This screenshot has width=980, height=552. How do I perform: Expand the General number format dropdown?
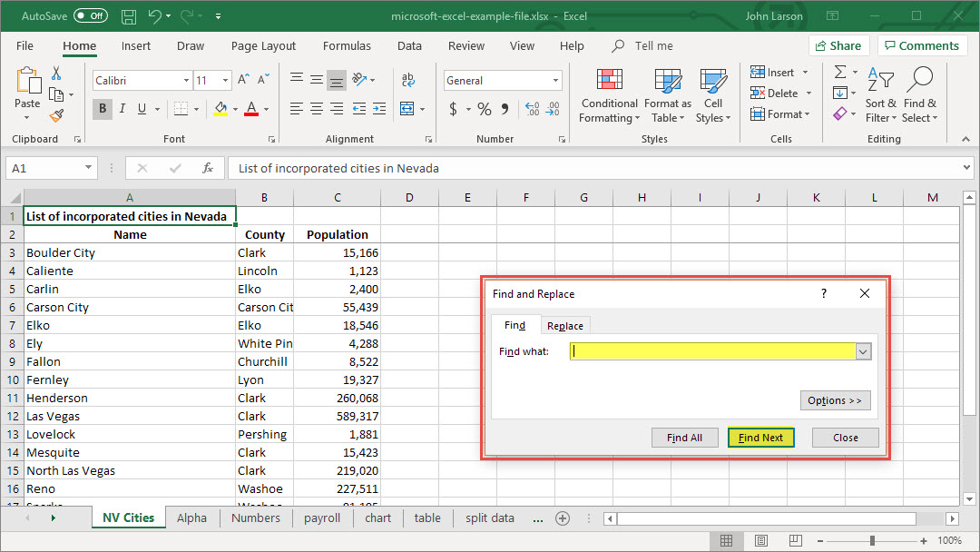click(x=555, y=81)
